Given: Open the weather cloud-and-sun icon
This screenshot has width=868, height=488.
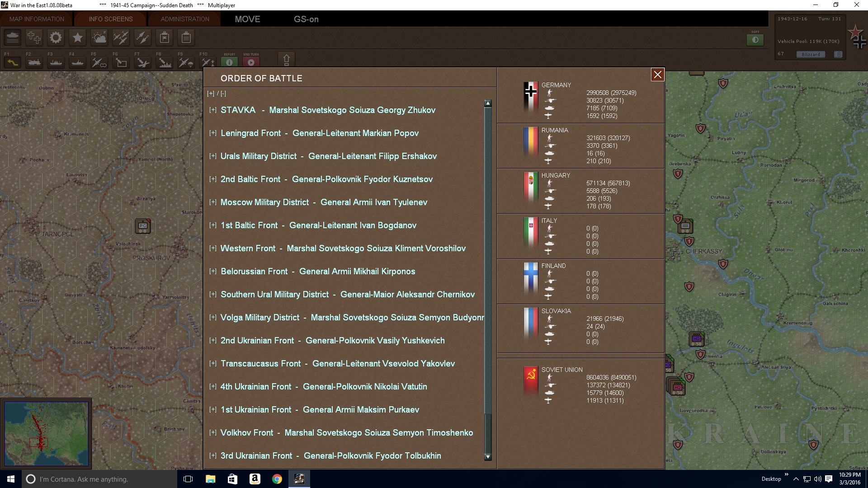Looking at the screenshot, I should tap(99, 38).
